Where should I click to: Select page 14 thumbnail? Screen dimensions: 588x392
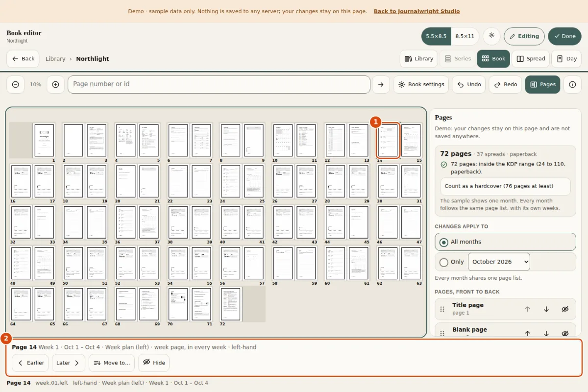[388, 140]
